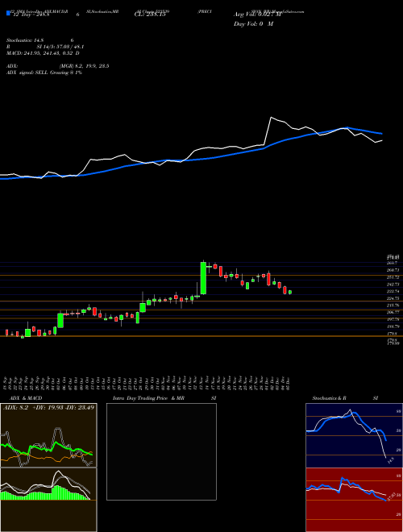Click the tallest green candlestick in mid-November
Viewport: 403px width, 532px height.
click(203, 278)
